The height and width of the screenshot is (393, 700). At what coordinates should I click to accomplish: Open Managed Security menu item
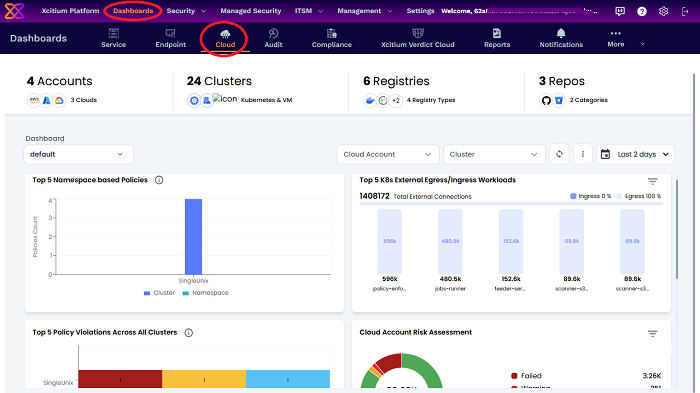click(x=250, y=11)
